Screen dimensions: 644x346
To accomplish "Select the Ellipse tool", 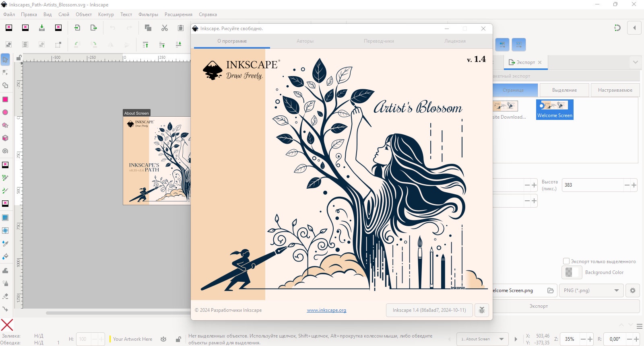I will 5,112.
